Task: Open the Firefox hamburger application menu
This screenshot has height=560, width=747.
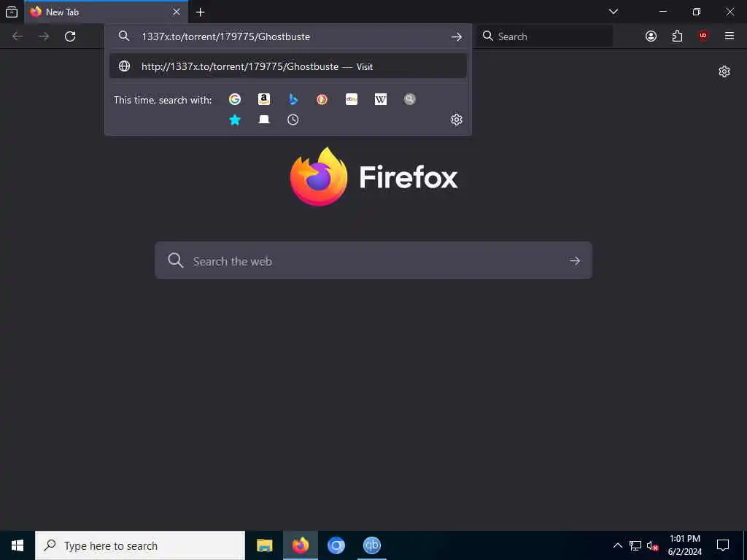Action: pyautogui.click(x=729, y=36)
